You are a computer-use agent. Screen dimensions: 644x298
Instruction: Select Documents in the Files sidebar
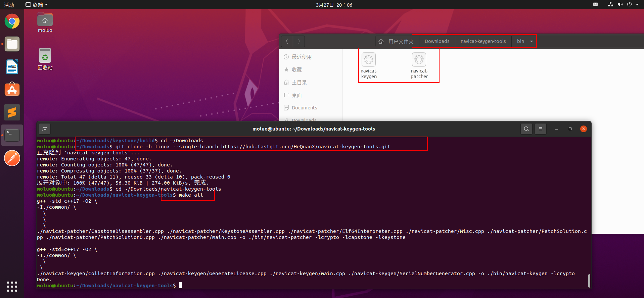click(311, 108)
